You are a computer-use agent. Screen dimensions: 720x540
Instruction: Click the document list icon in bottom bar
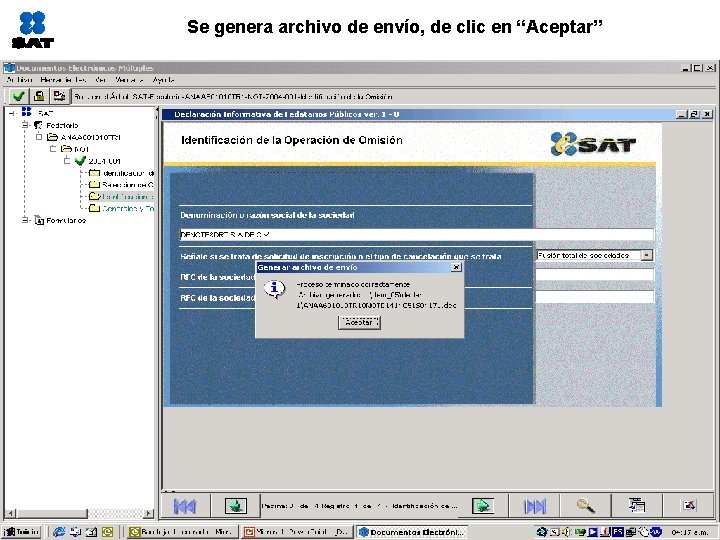(x=636, y=506)
